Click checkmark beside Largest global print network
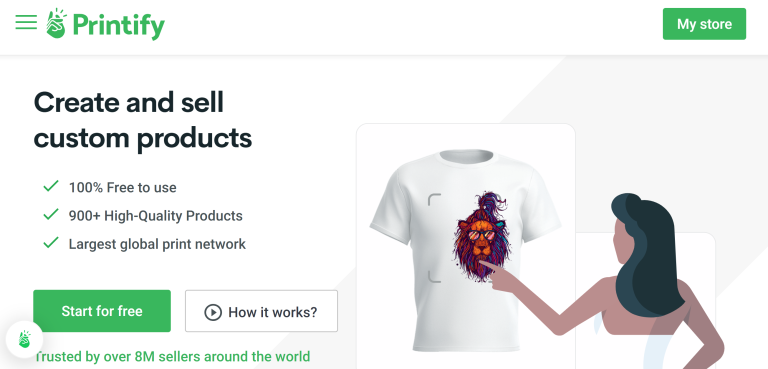768x369 pixels. [x=51, y=243]
